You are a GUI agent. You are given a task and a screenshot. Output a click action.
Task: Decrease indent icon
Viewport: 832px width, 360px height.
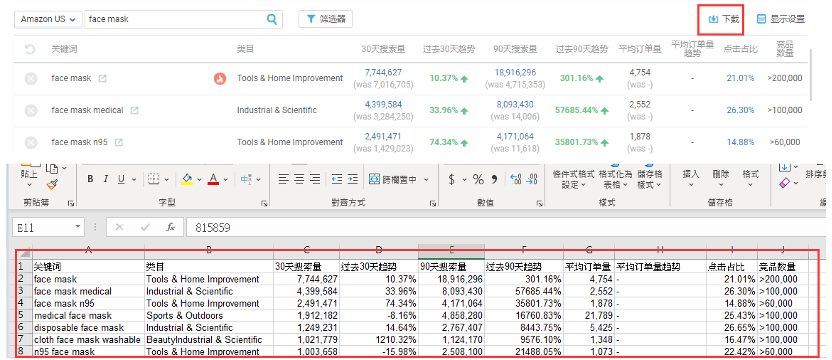(x=336, y=179)
